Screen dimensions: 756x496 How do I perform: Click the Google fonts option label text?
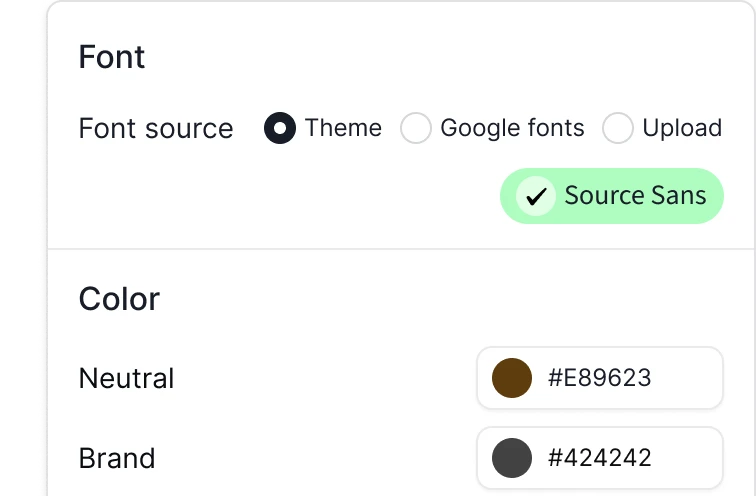pyautogui.click(x=512, y=128)
